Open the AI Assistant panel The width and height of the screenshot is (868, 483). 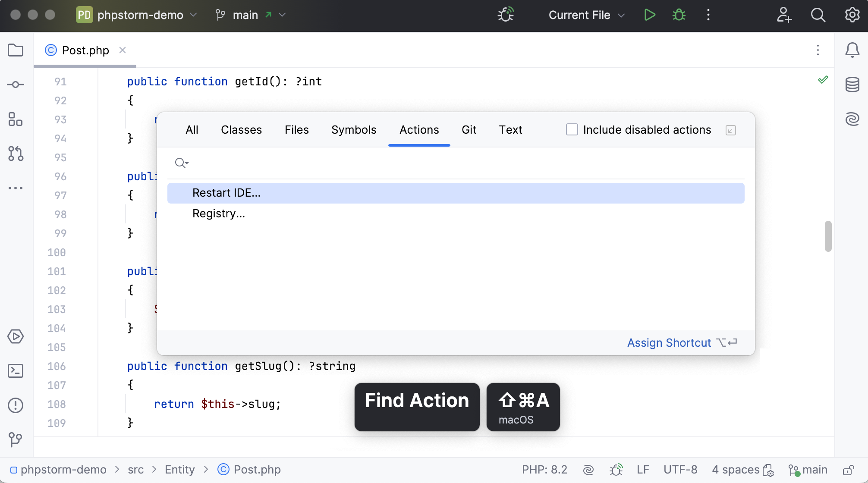[x=852, y=119]
